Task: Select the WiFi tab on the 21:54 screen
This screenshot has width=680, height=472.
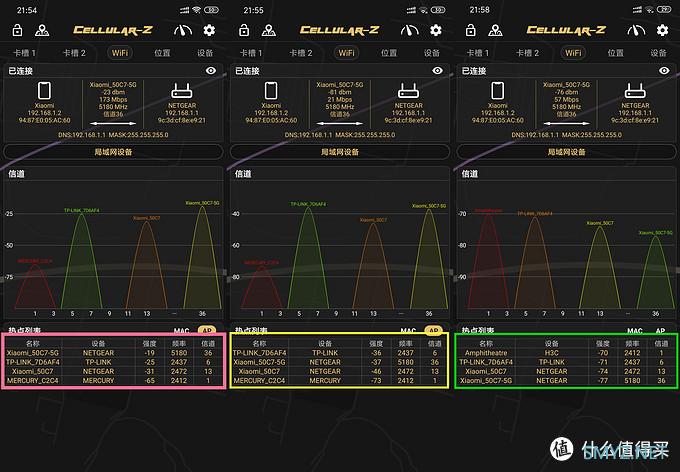Action: (120, 53)
